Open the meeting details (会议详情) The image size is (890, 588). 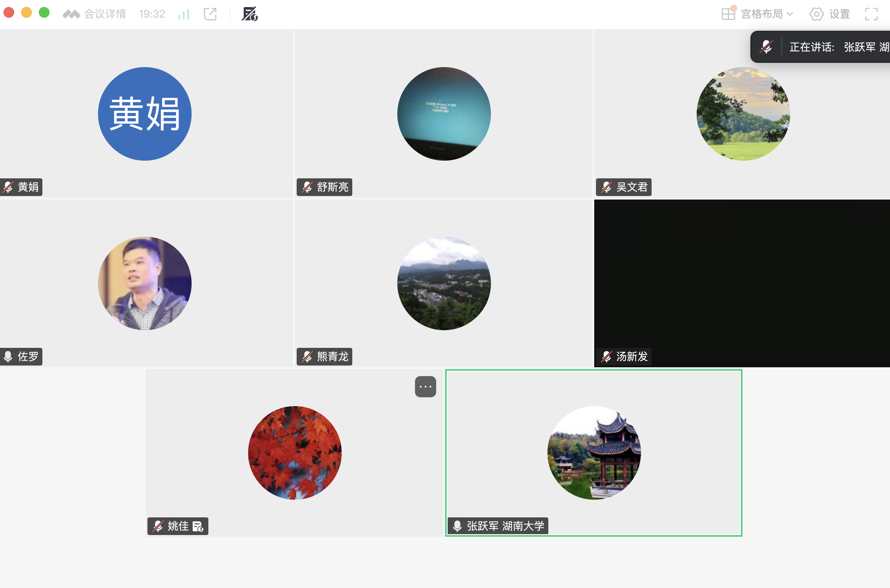[104, 14]
